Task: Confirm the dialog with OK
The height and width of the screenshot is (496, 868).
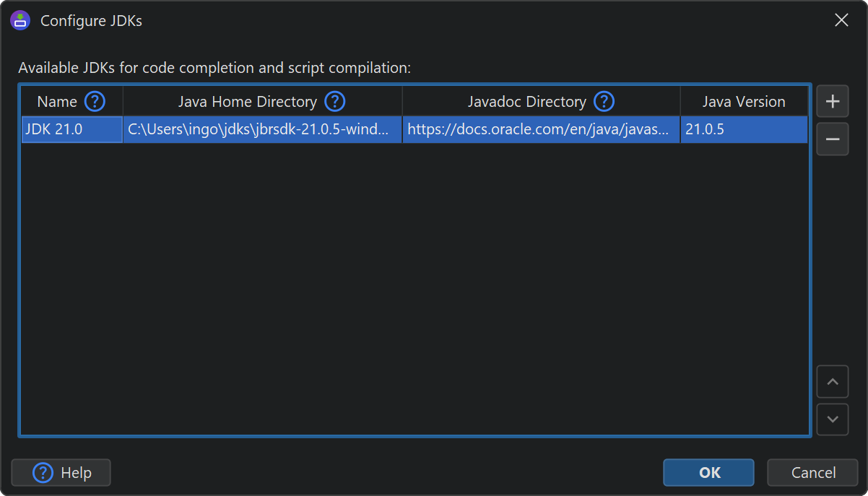Action: pos(708,473)
